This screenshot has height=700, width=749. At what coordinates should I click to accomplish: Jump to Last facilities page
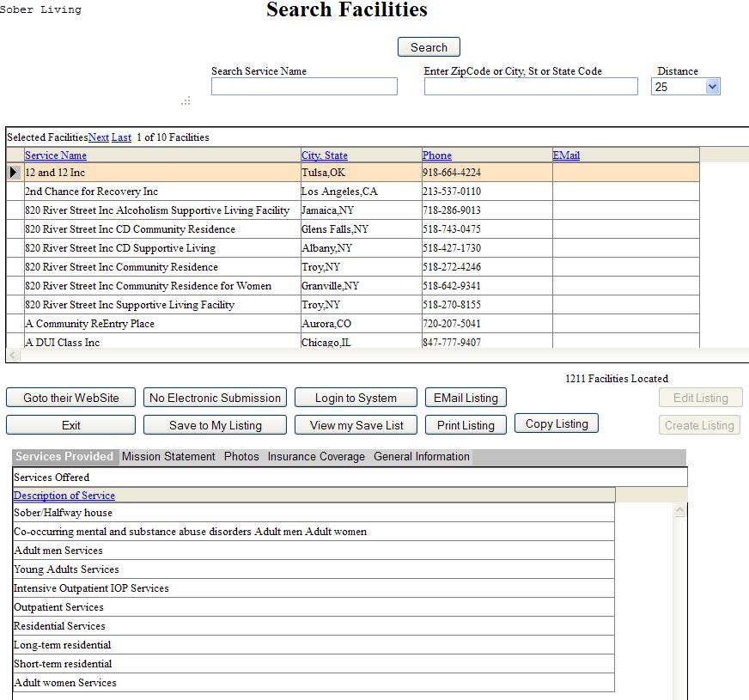[121, 137]
